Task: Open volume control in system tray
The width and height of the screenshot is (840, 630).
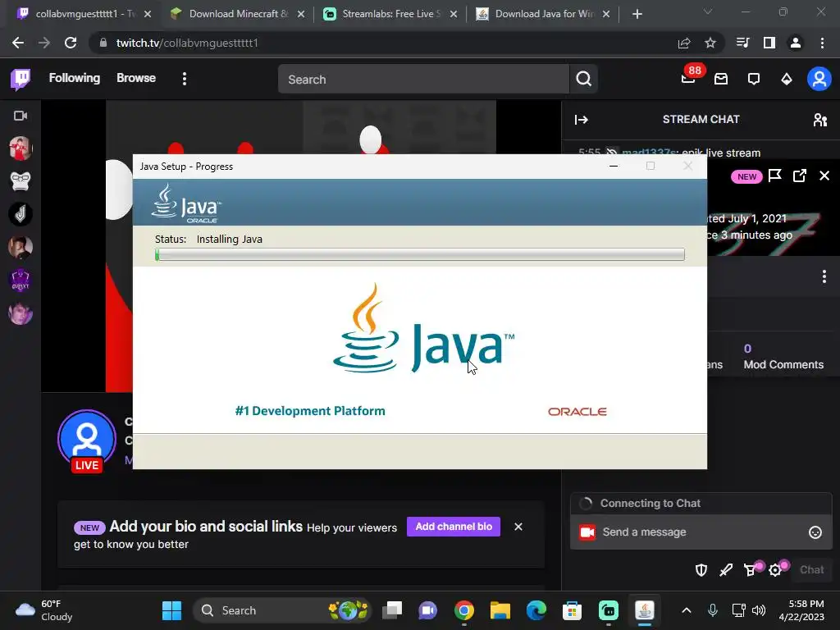Action: pos(759,610)
